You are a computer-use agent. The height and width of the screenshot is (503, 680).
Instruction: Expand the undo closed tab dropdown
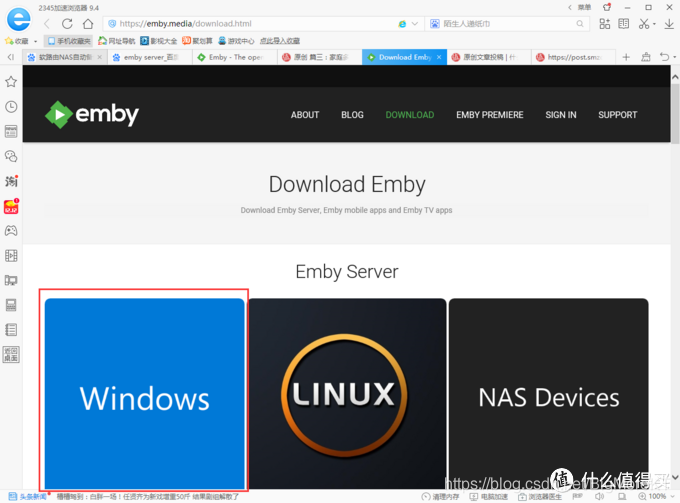674,58
